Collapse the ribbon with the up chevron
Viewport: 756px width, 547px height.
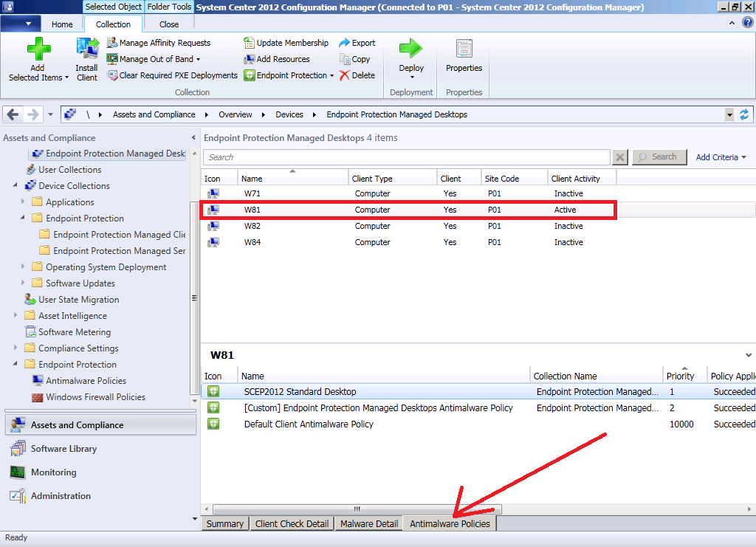click(x=732, y=23)
